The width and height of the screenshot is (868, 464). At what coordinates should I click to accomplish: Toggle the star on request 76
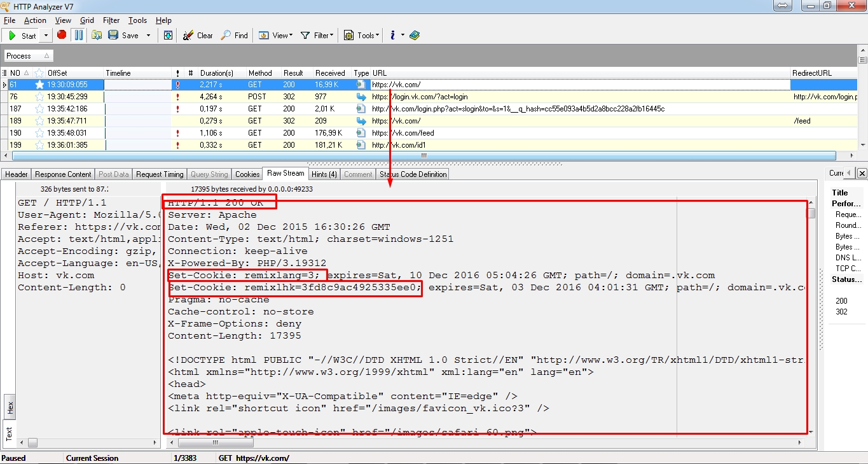(x=39, y=97)
